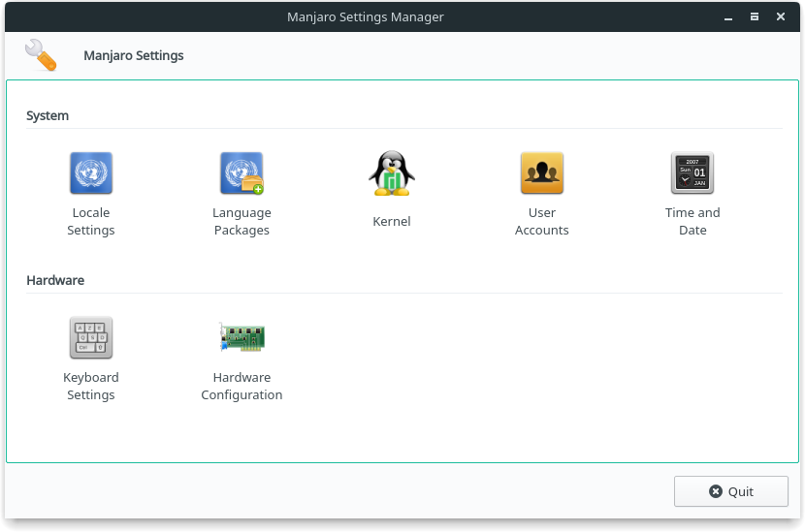The image size is (805, 532).
Task: Click the "Locale Settings" text label
Action: click(x=91, y=222)
